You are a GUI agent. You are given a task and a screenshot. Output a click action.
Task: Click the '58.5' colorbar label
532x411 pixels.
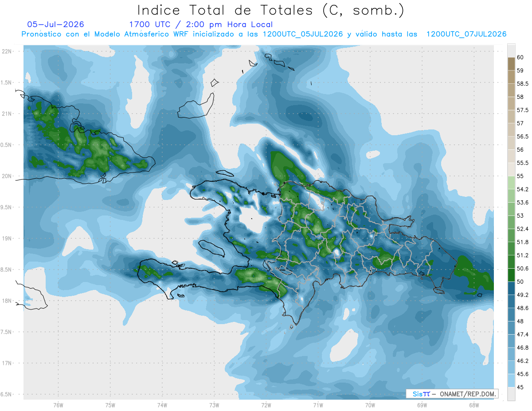pyautogui.click(x=523, y=83)
